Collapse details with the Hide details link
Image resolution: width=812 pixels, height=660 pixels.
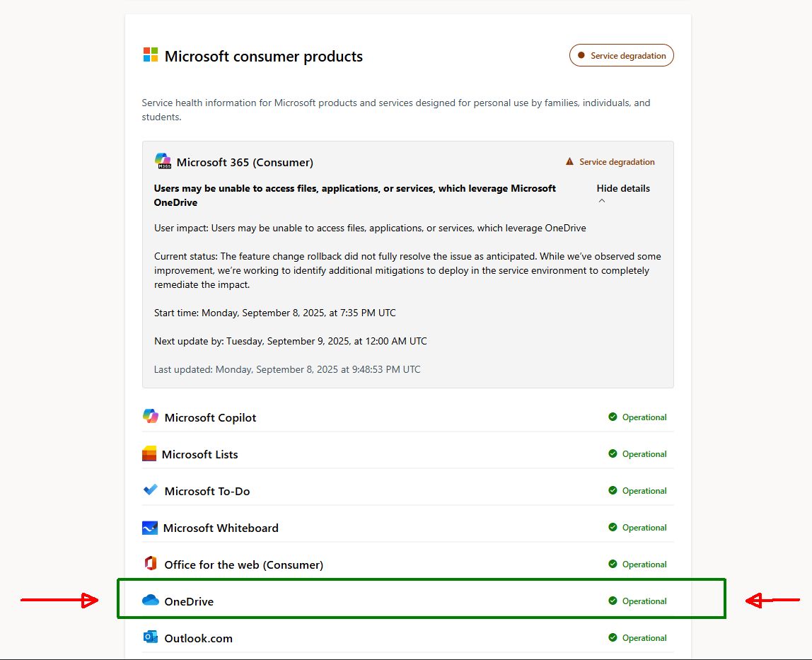(x=623, y=189)
